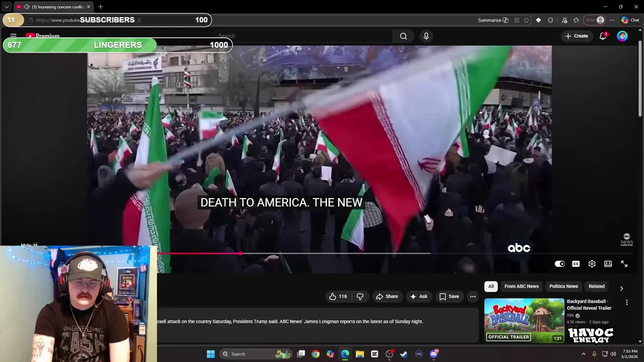The image size is (644, 362).
Task: Open File Explorer from taskbar
Action: [x=360, y=354]
